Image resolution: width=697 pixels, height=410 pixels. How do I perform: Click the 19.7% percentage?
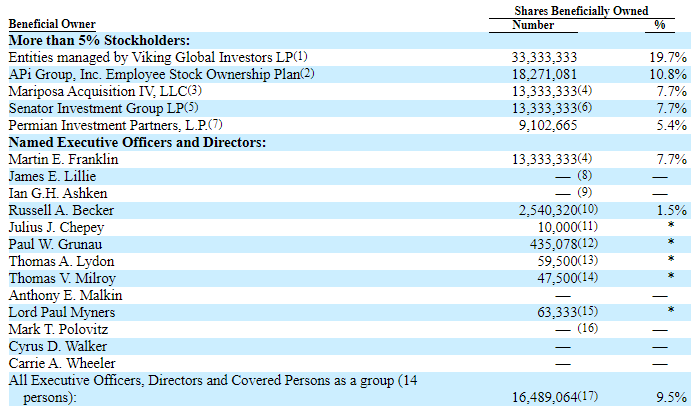point(668,57)
